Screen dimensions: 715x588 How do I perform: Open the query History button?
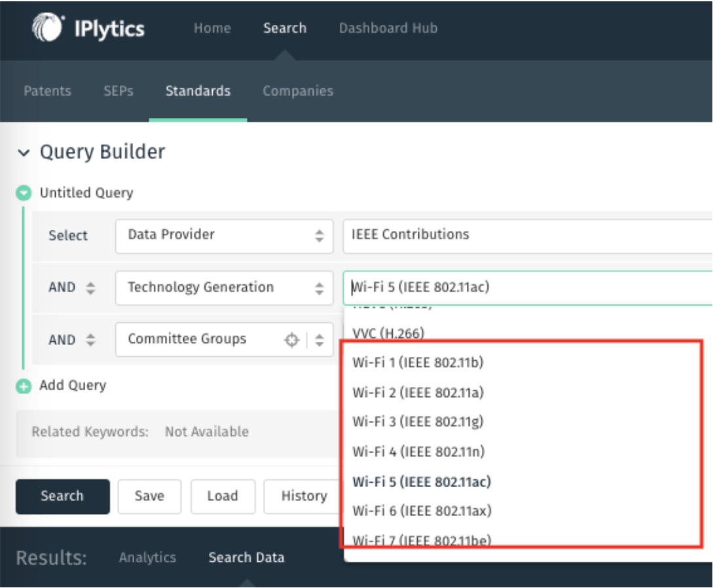pyautogui.click(x=304, y=496)
